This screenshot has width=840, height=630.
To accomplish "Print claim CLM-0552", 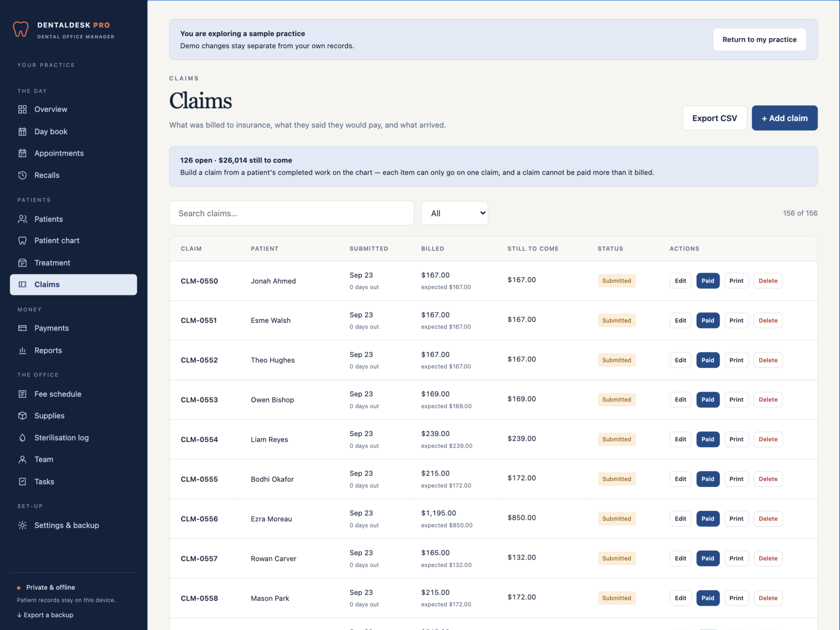I will tap(736, 360).
